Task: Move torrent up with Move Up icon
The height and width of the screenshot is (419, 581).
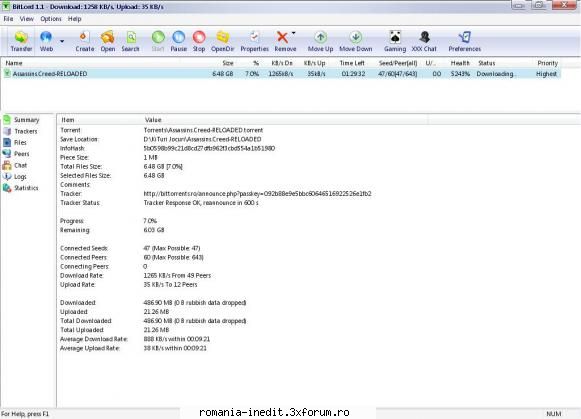Action: tap(321, 41)
